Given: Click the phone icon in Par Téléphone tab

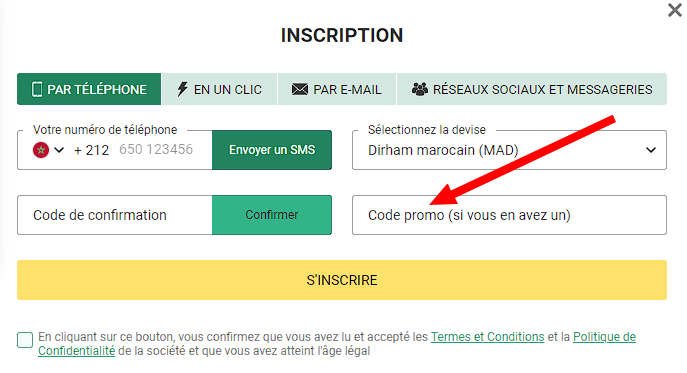Looking at the screenshot, I should [37, 89].
